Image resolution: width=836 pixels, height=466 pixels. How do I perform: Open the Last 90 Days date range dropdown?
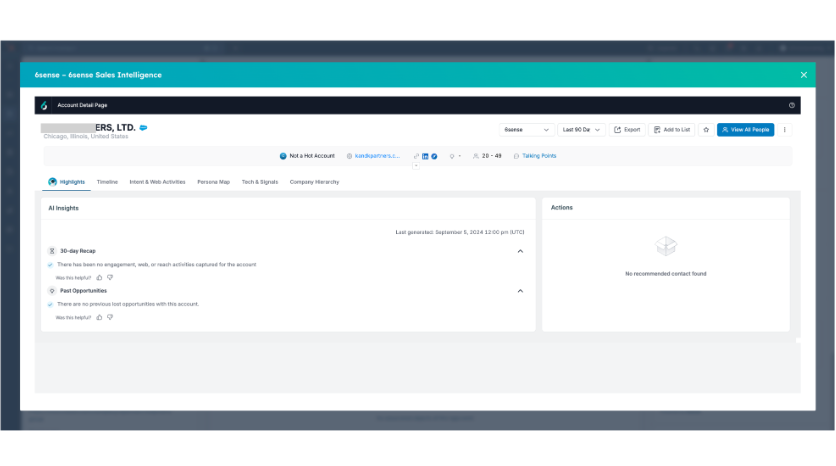coord(581,130)
